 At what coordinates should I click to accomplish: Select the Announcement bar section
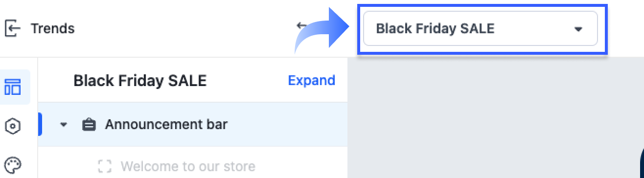point(193,124)
